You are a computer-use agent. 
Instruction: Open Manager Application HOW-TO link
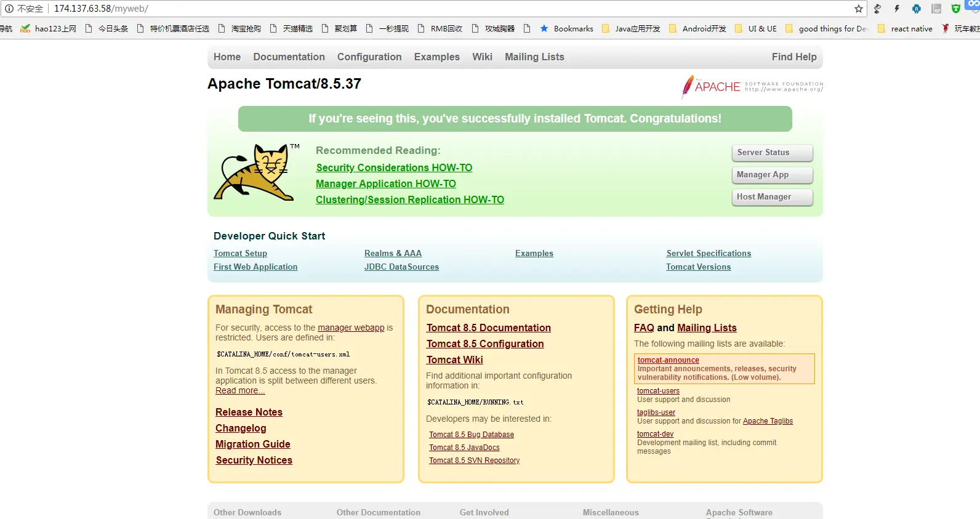point(386,183)
